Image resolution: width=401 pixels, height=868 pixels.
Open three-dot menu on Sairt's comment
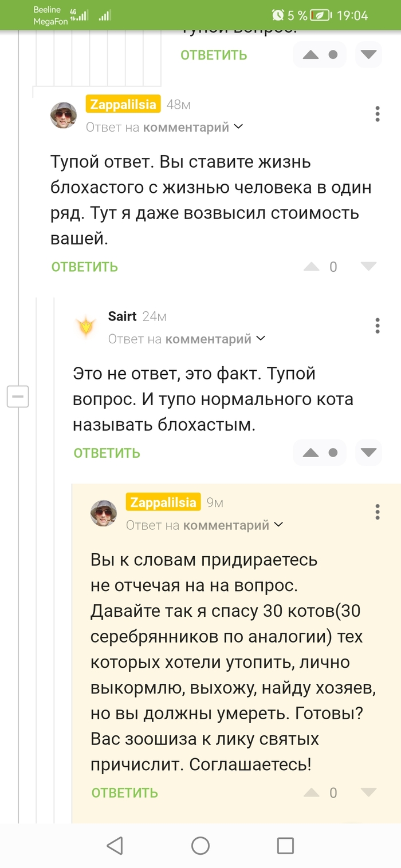[378, 325]
